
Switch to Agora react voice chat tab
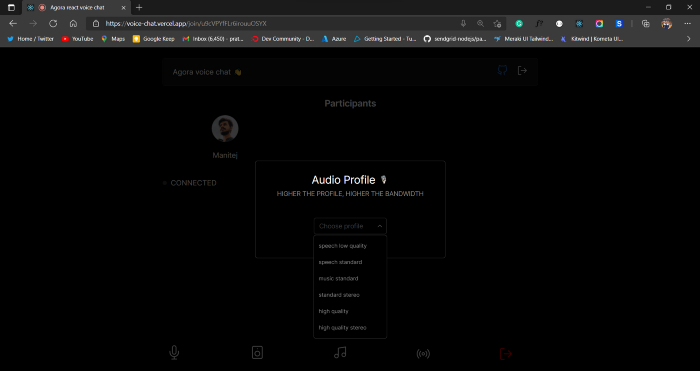click(x=75, y=8)
